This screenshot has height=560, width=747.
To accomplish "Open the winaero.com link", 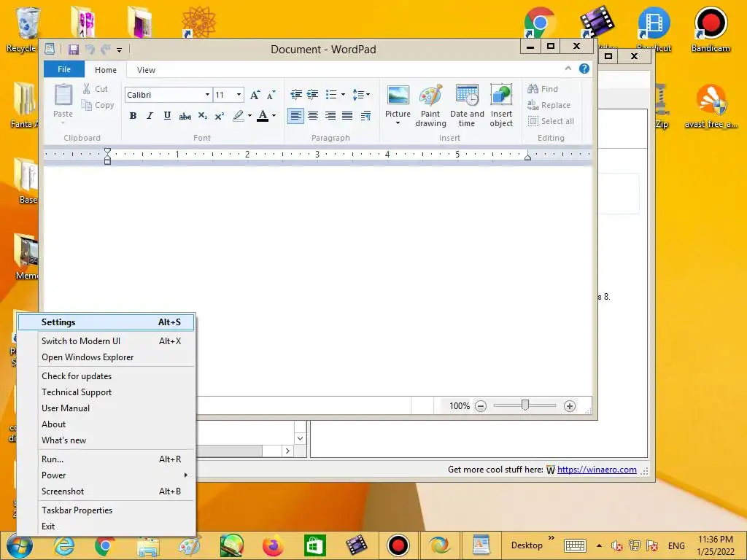I will pyautogui.click(x=597, y=470).
